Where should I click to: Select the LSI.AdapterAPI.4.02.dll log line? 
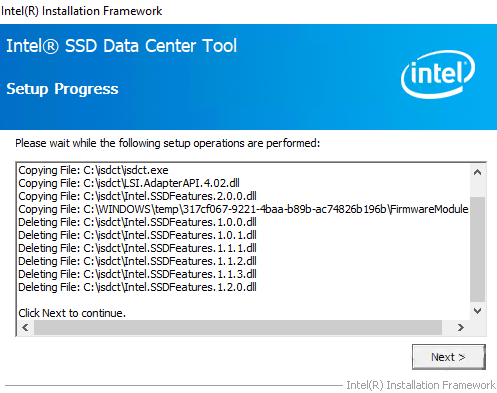tap(129, 183)
